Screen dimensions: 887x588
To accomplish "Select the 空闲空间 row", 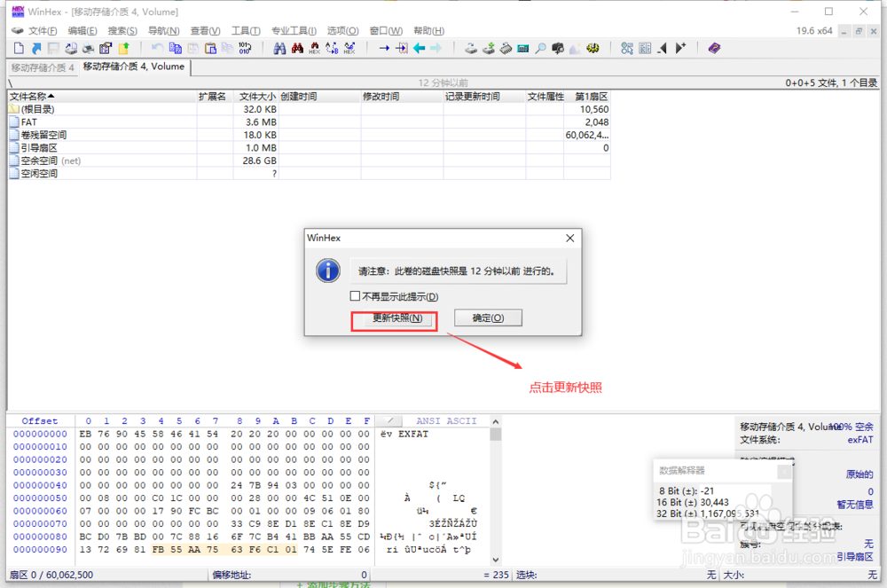I will [x=309, y=174].
